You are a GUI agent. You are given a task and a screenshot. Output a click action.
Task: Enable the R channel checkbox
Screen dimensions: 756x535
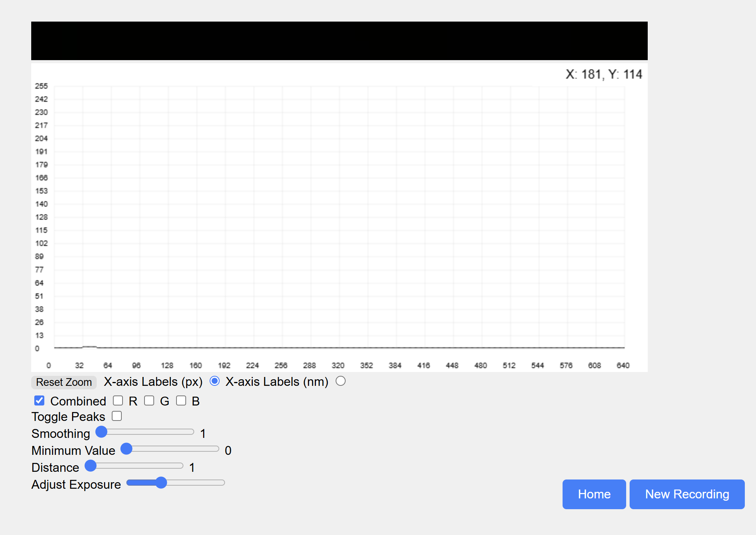point(118,400)
